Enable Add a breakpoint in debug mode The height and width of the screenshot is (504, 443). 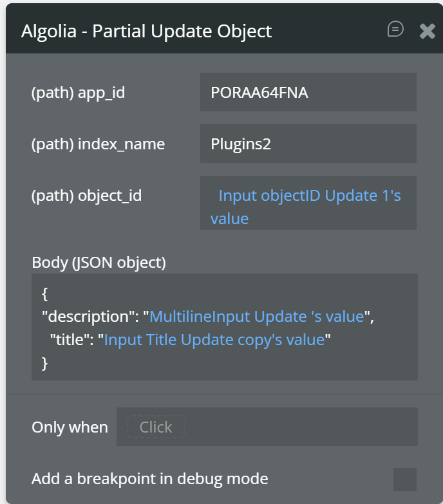pyautogui.click(x=404, y=479)
